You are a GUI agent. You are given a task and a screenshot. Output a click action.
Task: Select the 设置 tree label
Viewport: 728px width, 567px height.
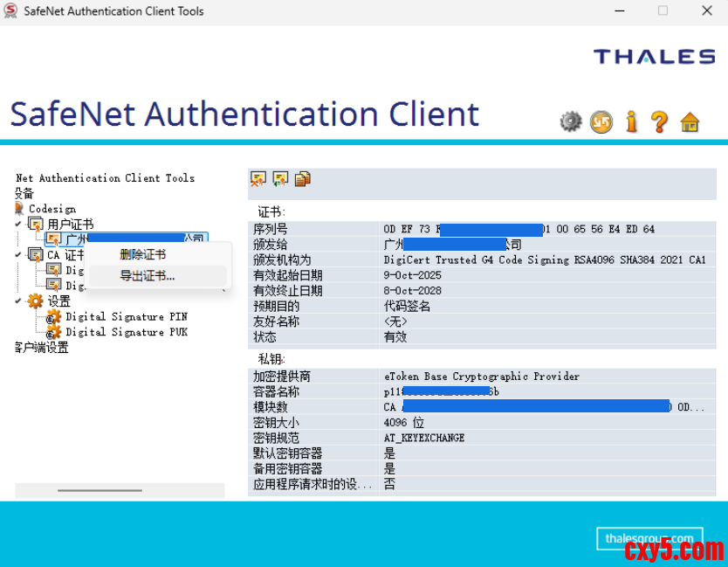(x=59, y=301)
